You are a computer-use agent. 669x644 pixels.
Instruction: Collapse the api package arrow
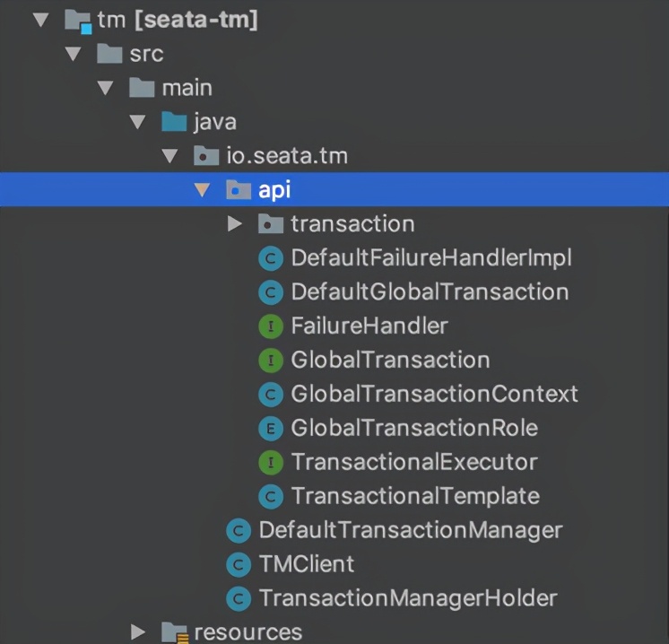pos(202,190)
